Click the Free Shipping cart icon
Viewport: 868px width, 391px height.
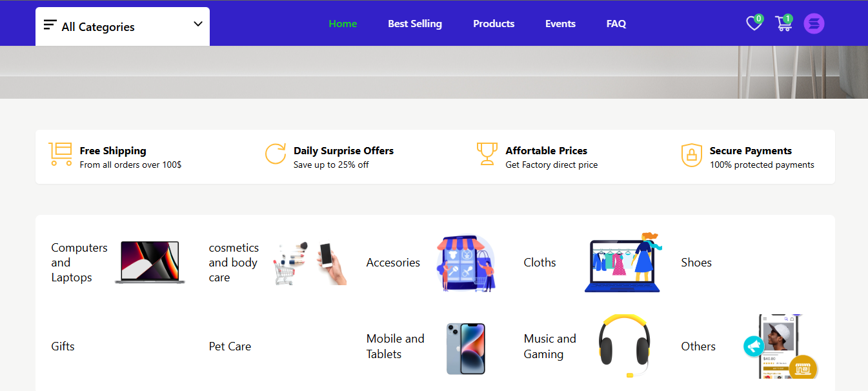pos(60,155)
